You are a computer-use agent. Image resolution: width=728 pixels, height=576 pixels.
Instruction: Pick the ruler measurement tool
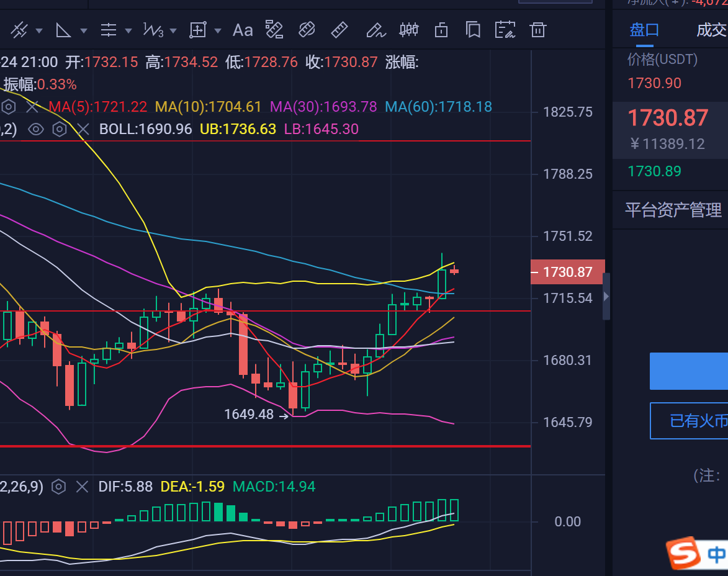[x=339, y=30]
